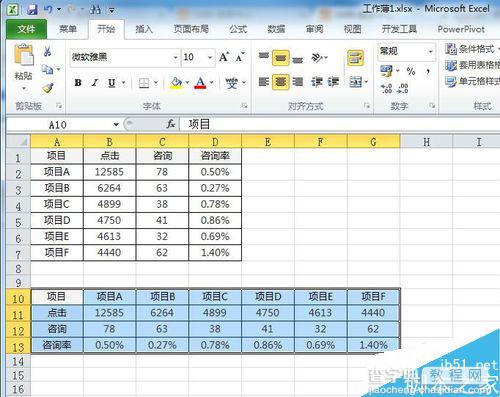Image resolution: width=500 pixels, height=397 pixels.
Task: Click the increase indent icon
Action: point(333,82)
